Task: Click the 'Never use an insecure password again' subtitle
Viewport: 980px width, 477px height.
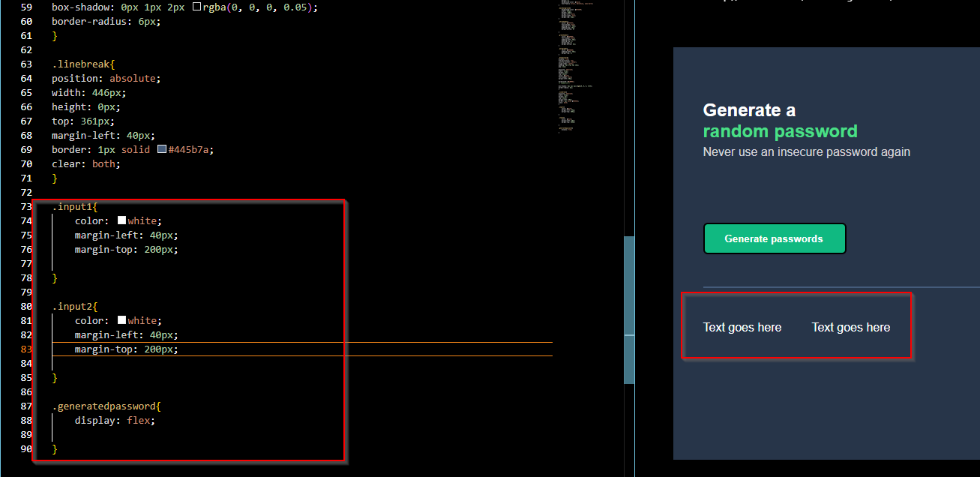Action: pos(807,151)
